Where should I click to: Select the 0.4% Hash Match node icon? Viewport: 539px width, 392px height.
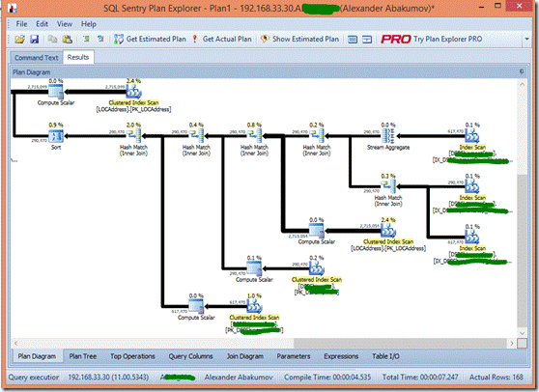tap(197, 136)
